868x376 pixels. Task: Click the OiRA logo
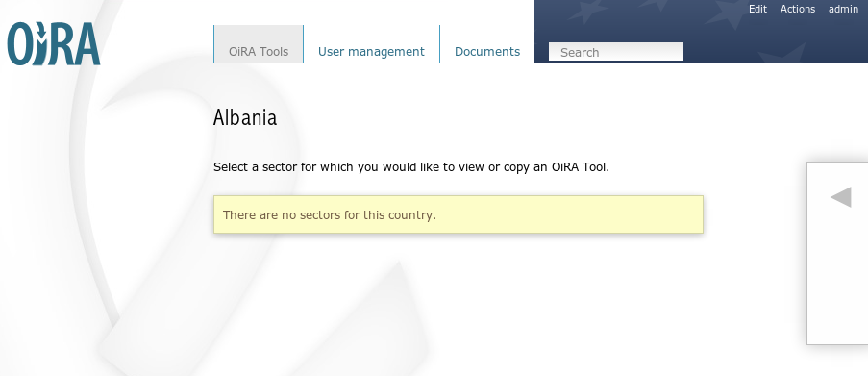54,43
